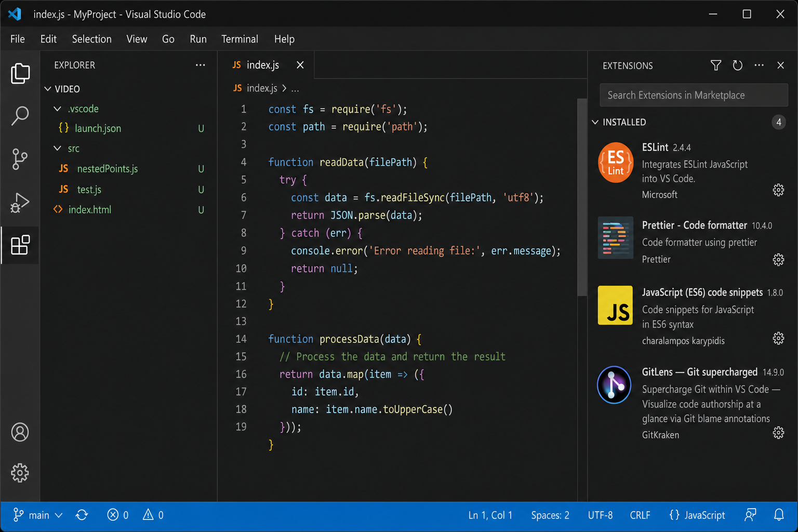Screen dimensions: 798x532
Task: Click the ESLint extension logo
Action: coord(616,163)
